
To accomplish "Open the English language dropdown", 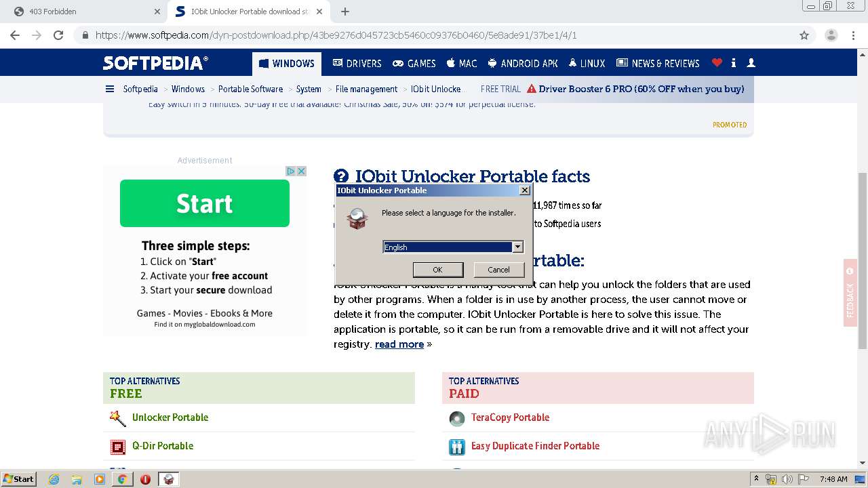I will pyautogui.click(x=517, y=247).
